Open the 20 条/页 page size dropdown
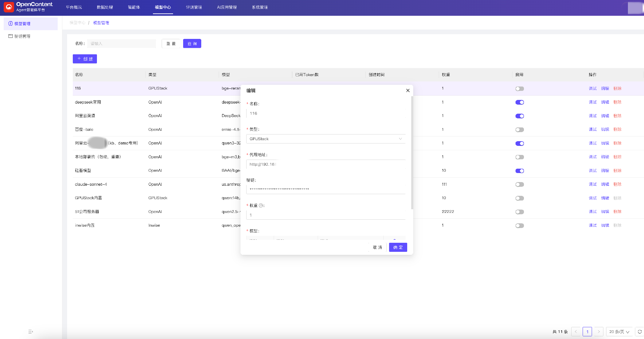The width and height of the screenshot is (644, 339). point(619,332)
